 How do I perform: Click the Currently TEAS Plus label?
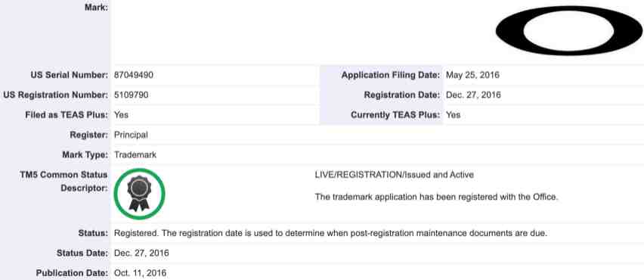(395, 115)
